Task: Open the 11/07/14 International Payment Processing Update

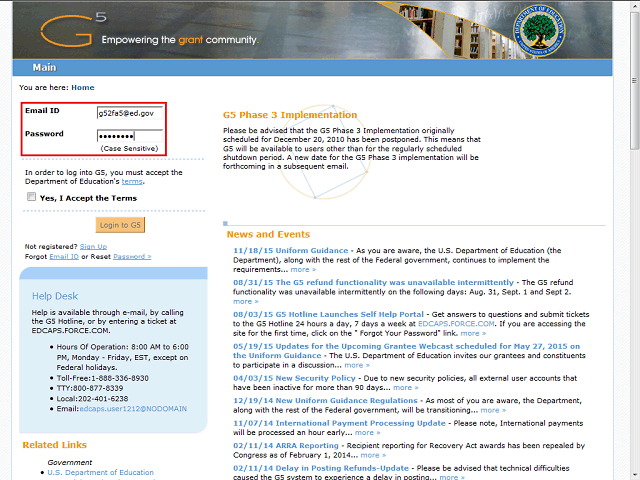Action: [339, 423]
